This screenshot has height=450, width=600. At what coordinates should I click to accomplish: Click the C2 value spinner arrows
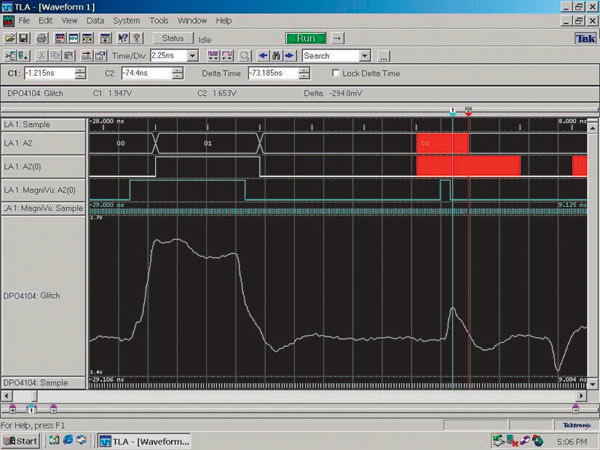tap(178, 73)
